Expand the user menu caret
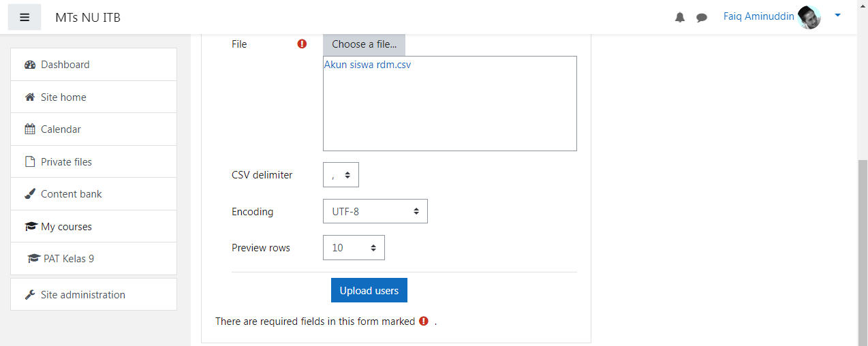The height and width of the screenshot is (346, 868). coord(838,15)
